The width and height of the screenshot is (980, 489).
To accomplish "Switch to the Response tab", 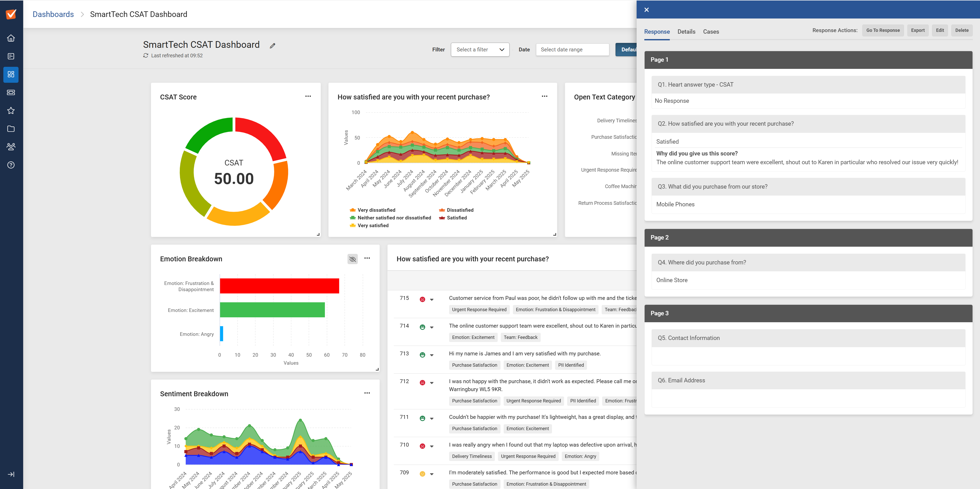I will click(x=657, y=32).
